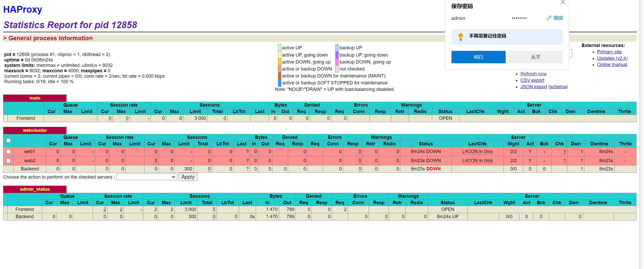
Task: Click the active UP legend swatch
Action: point(280,48)
